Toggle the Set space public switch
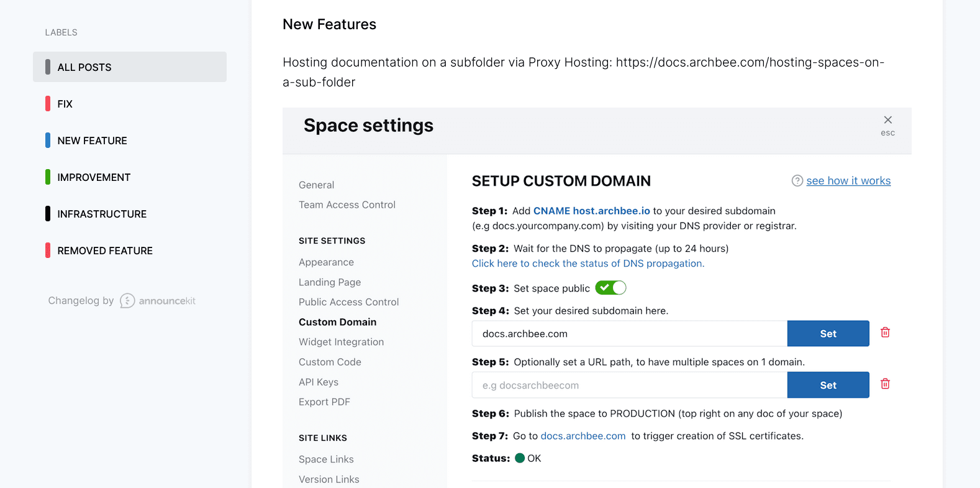Screen dimensions: 980x488 [610, 288]
